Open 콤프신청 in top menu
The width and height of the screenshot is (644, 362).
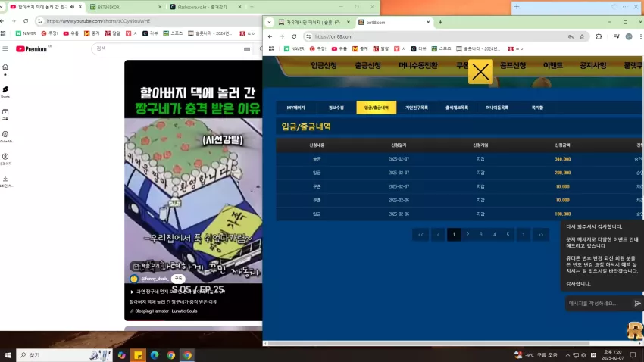[513, 66]
